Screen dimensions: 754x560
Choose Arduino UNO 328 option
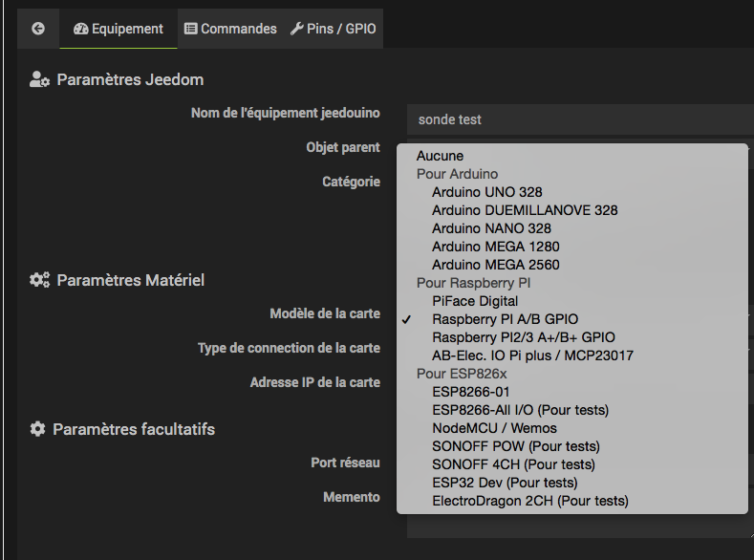click(x=486, y=192)
